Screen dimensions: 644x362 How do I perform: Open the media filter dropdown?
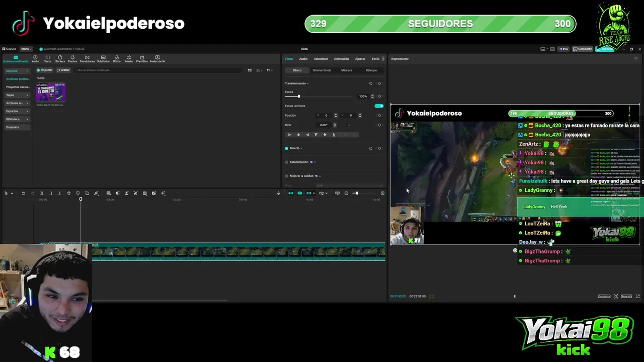click(x=269, y=70)
